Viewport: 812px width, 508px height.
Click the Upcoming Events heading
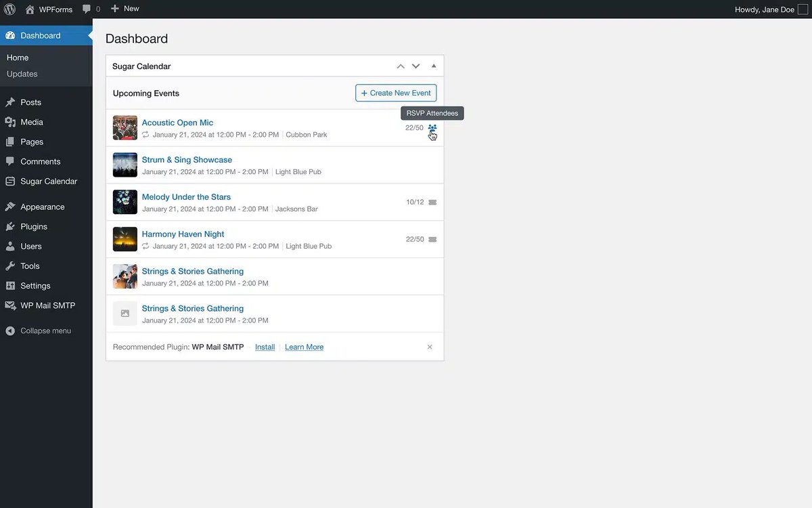(146, 93)
